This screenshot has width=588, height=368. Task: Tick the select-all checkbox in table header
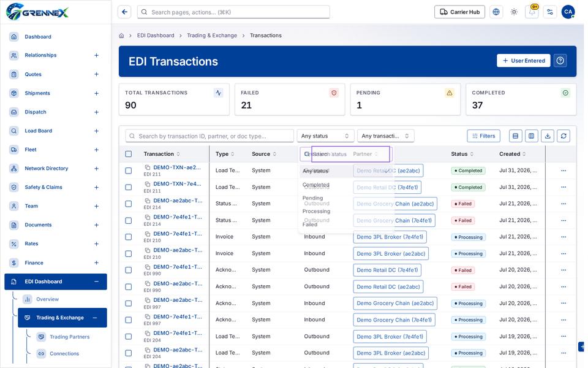129,154
